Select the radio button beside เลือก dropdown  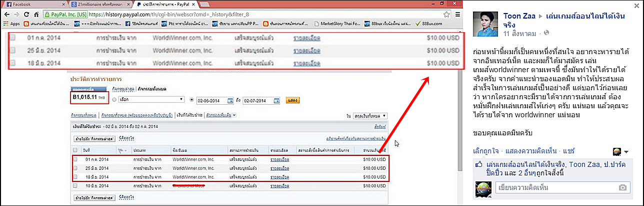pyautogui.click(x=113, y=100)
